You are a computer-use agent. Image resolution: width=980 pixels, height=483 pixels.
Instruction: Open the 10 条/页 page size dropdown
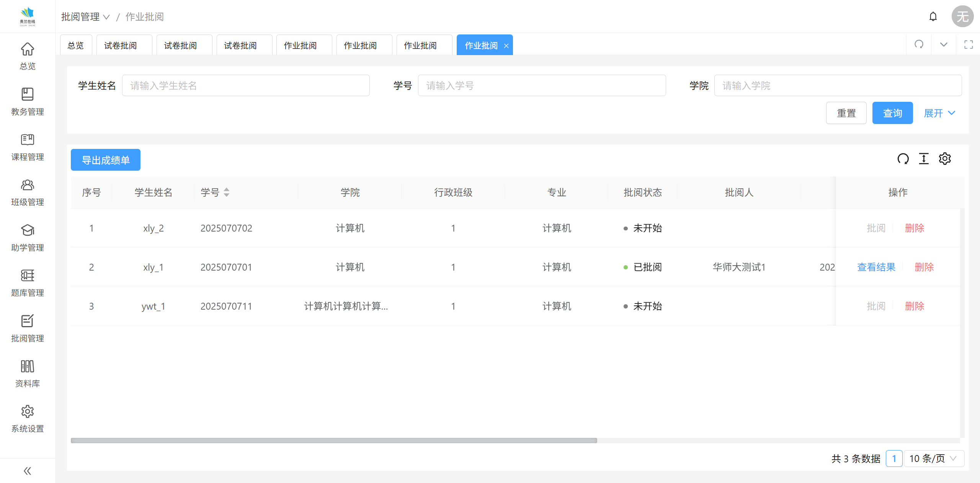click(x=933, y=459)
